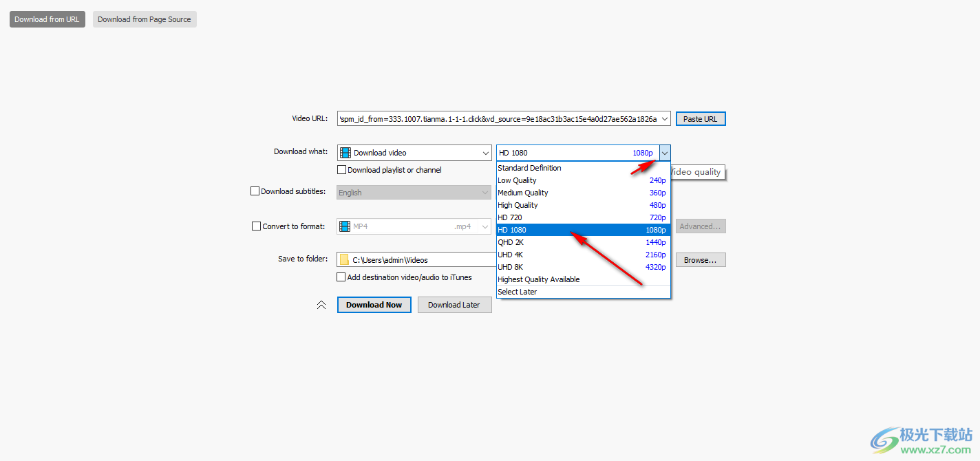Enable the Convert to format checkbox
Viewport: 980px width, 461px height.
coord(257,226)
